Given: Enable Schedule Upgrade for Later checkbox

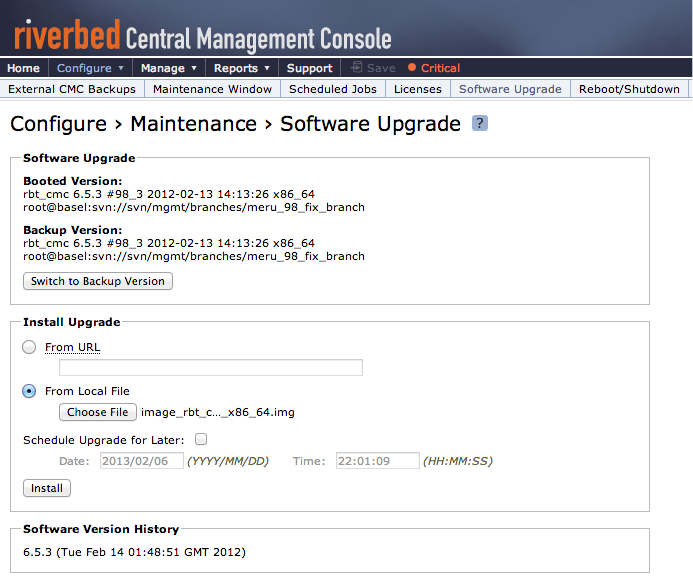Looking at the screenshot, I should tap(201, 439).
